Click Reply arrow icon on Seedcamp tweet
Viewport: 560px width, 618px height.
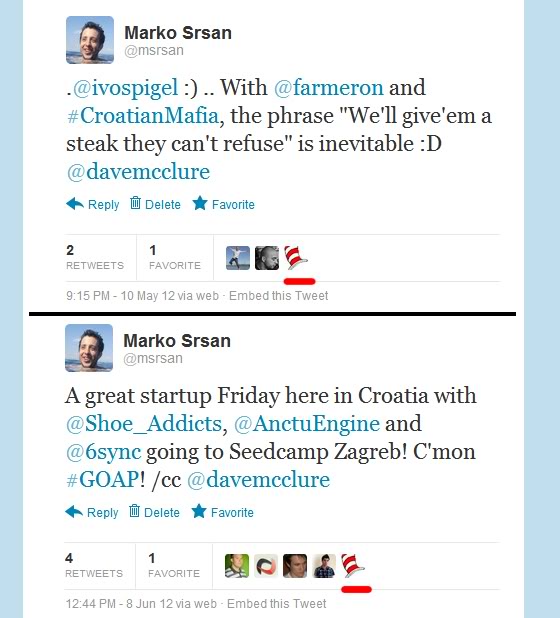[x=74, y=512]
